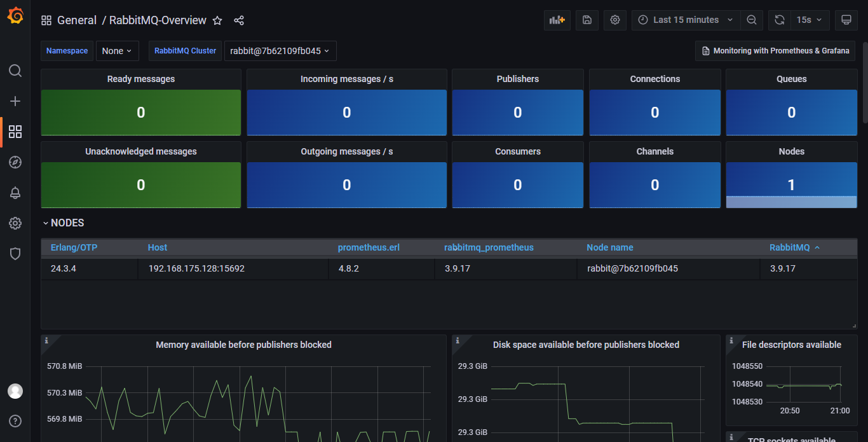Open the Alerting bell icon

[15, 193]
